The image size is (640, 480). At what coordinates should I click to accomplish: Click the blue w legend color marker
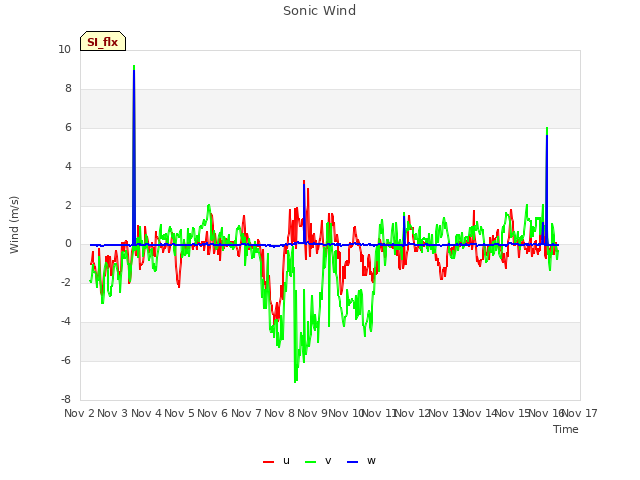pos(353,462)
